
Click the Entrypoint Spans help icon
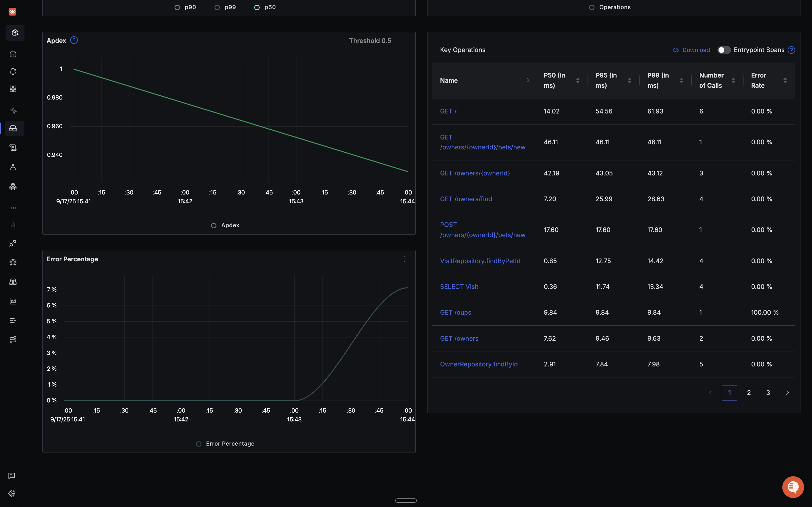click(x=791, y=50)
